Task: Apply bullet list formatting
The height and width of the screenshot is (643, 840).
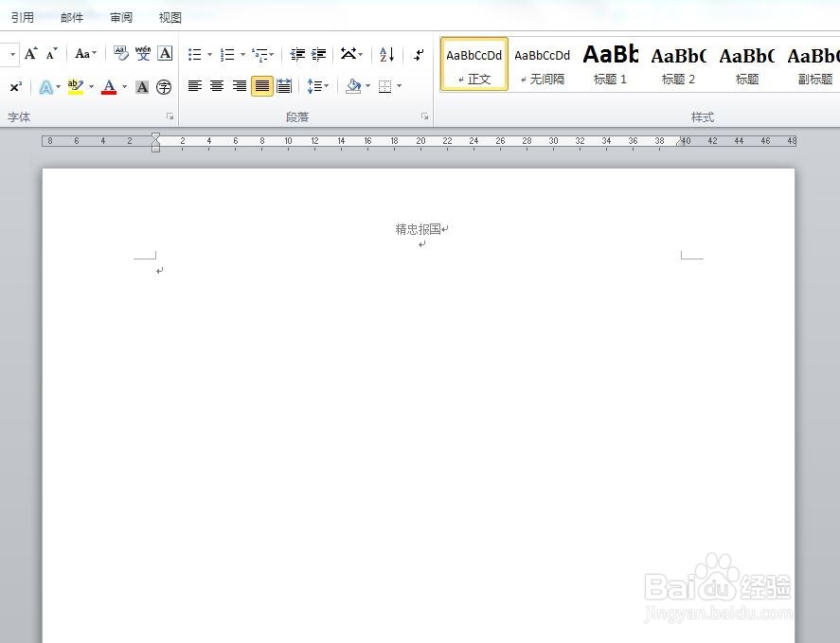Action: tap(194, 54)
